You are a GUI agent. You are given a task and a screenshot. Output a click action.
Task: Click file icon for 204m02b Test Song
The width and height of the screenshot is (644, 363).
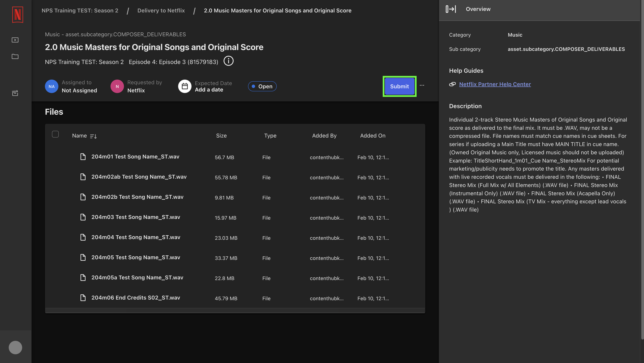tap(83, 197)
